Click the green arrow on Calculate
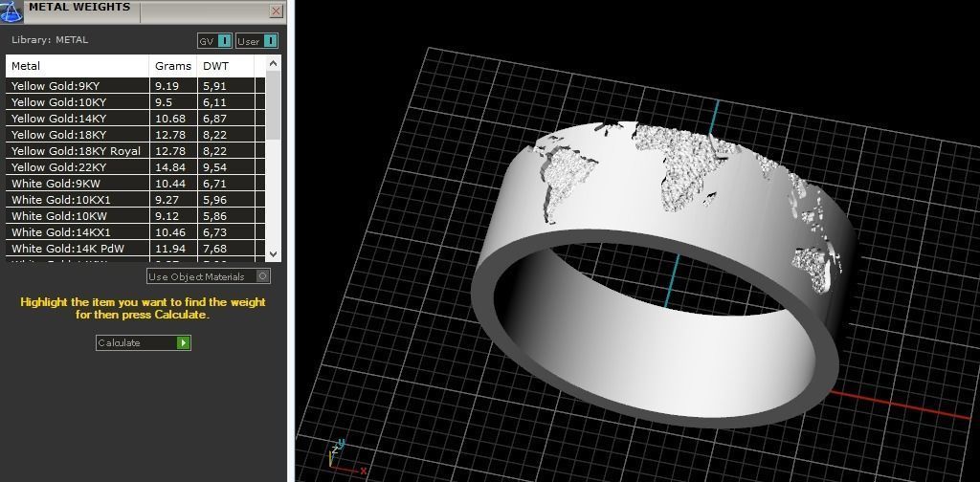 183,342
